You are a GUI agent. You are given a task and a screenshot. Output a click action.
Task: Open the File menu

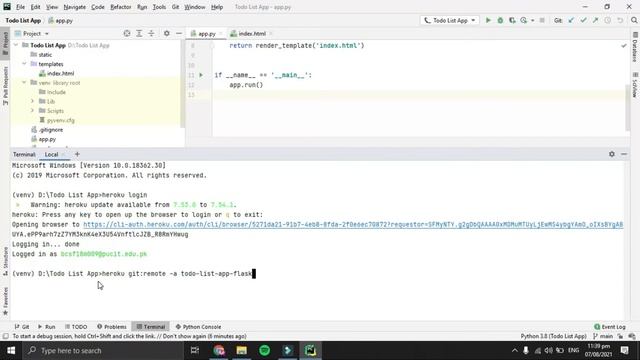(x=20, y=7)
